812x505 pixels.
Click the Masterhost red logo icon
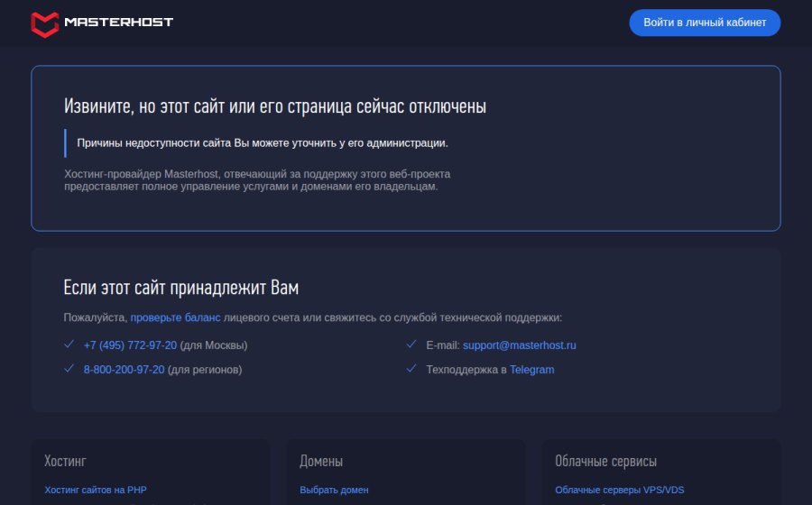[x=45, y=24]
